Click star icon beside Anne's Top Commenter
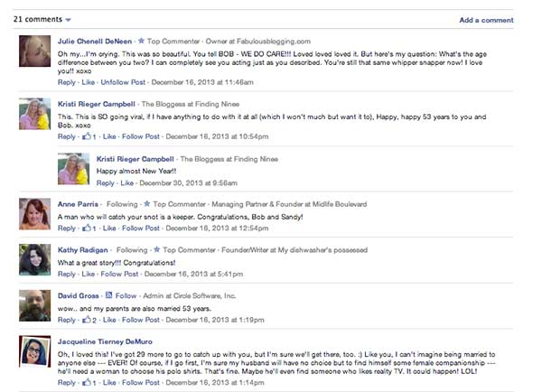 147,203
